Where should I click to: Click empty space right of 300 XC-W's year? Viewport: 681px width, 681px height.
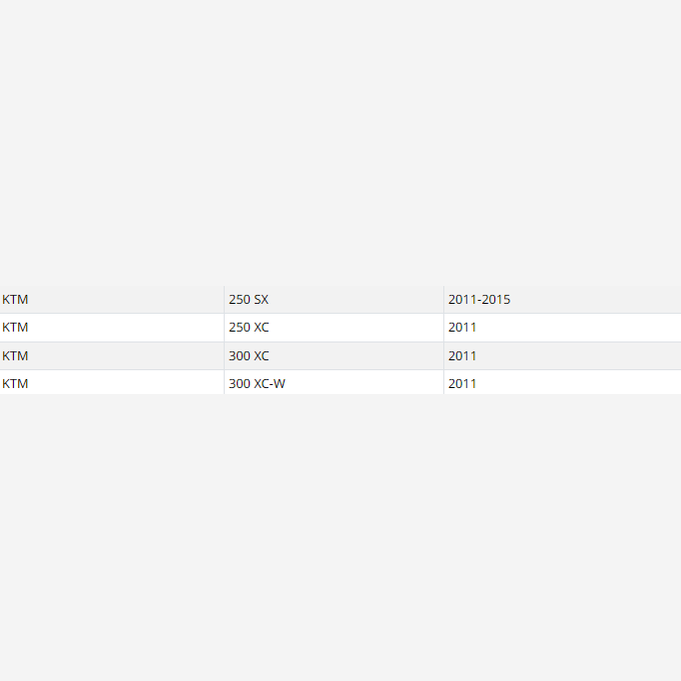pos(578,383)
